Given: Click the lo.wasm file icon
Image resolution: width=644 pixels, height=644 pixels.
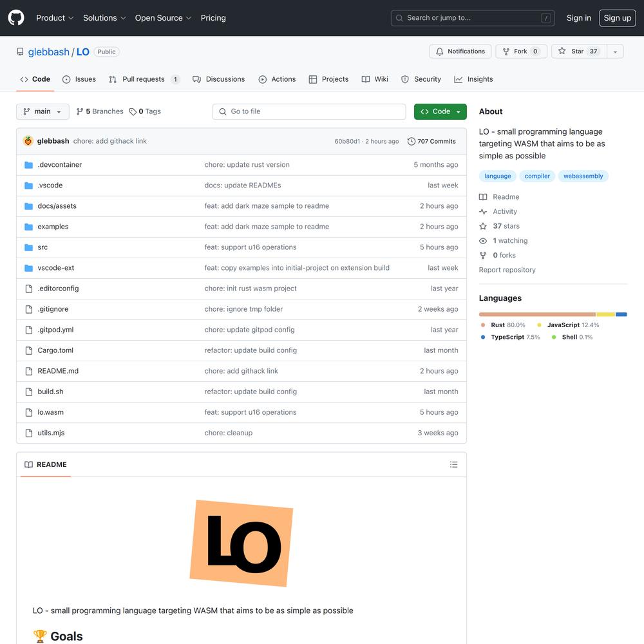Looking at the screenshot, I should tap(29, 412).
